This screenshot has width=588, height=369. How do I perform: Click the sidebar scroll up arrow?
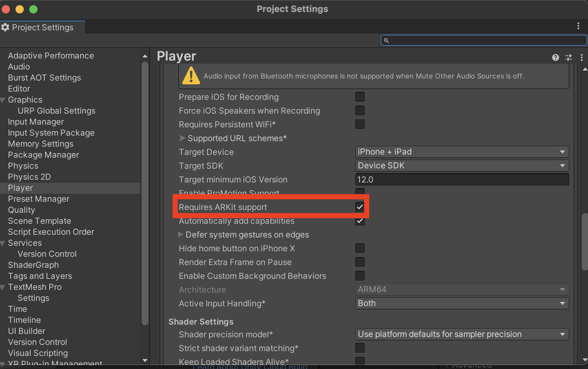point(145,56)
